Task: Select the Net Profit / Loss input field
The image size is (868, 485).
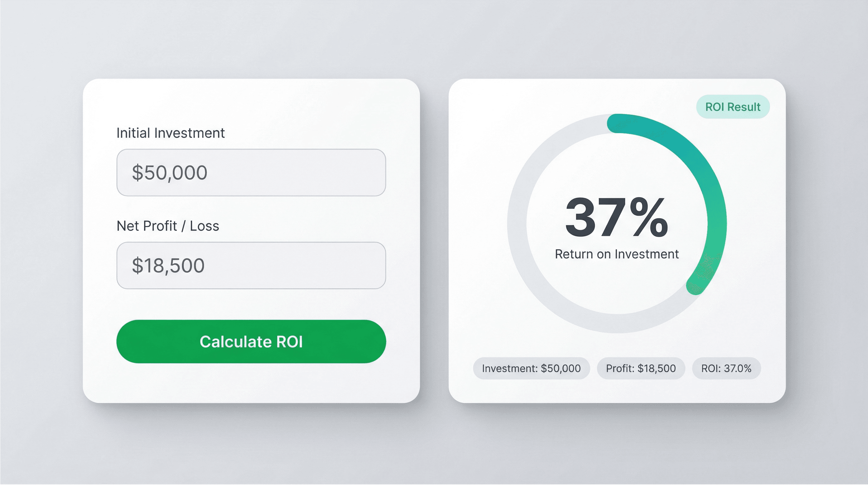Action: [x=251, y=266]
